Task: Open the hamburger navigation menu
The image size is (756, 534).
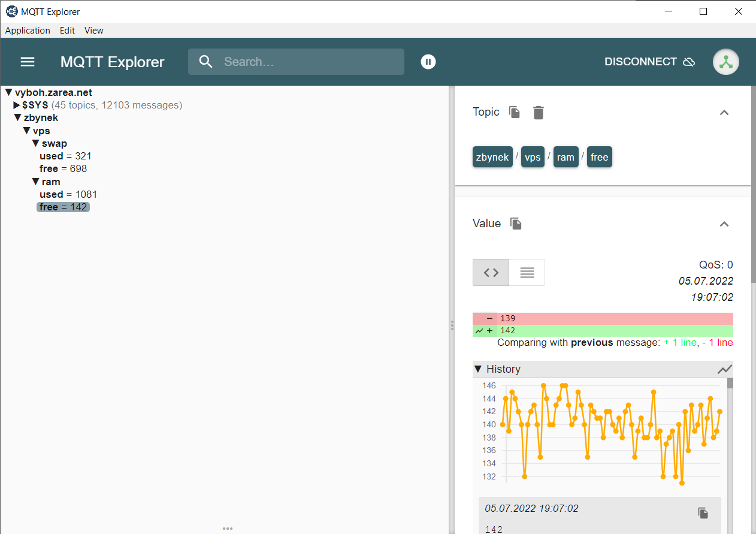Action: tap(28, 62)
